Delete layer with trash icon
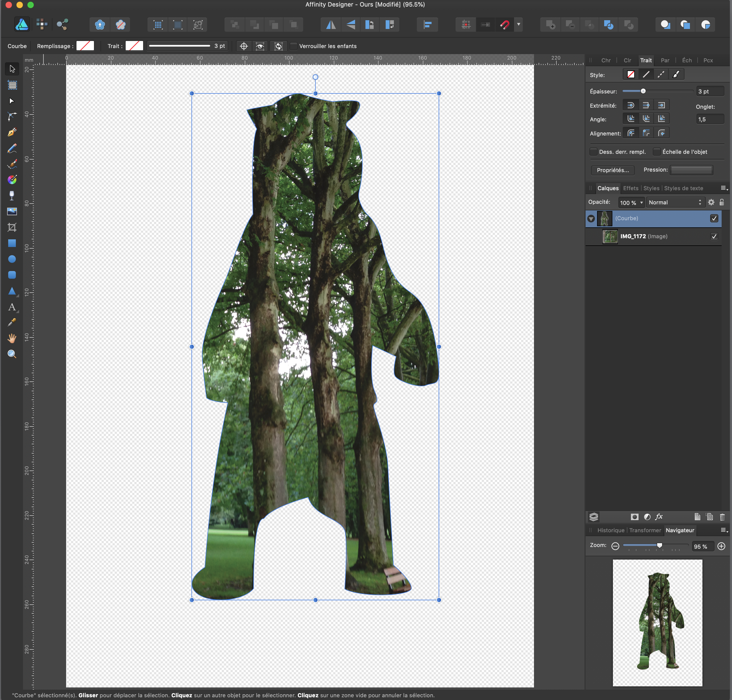The image size is (732, 700). click(x=722, y=517)
